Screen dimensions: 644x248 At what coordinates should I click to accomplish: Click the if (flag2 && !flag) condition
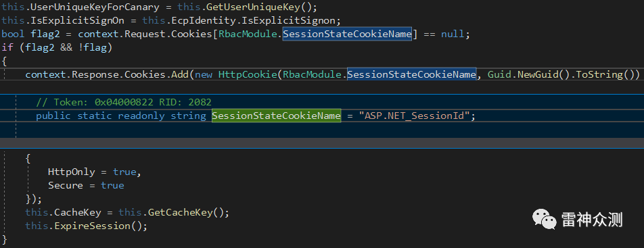click(57, 47)
